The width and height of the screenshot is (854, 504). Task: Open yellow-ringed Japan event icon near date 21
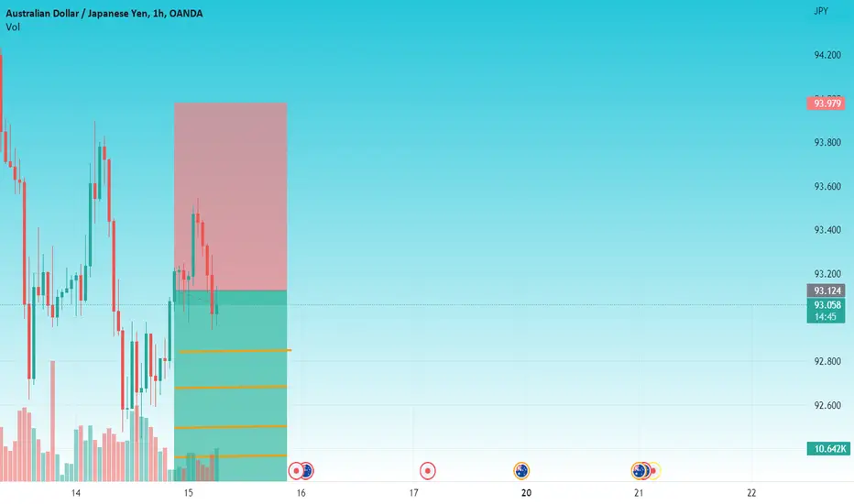(x=654, y=471)
